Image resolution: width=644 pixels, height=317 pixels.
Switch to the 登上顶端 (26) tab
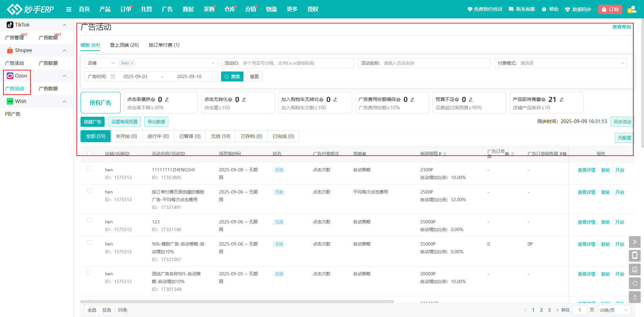pyautogui.click(x=124, y=45)
